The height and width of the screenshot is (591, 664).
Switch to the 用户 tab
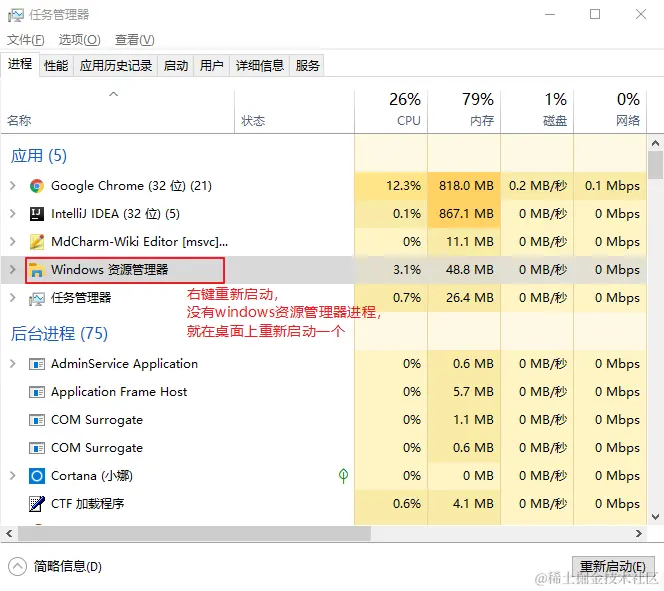coord(211,66)
